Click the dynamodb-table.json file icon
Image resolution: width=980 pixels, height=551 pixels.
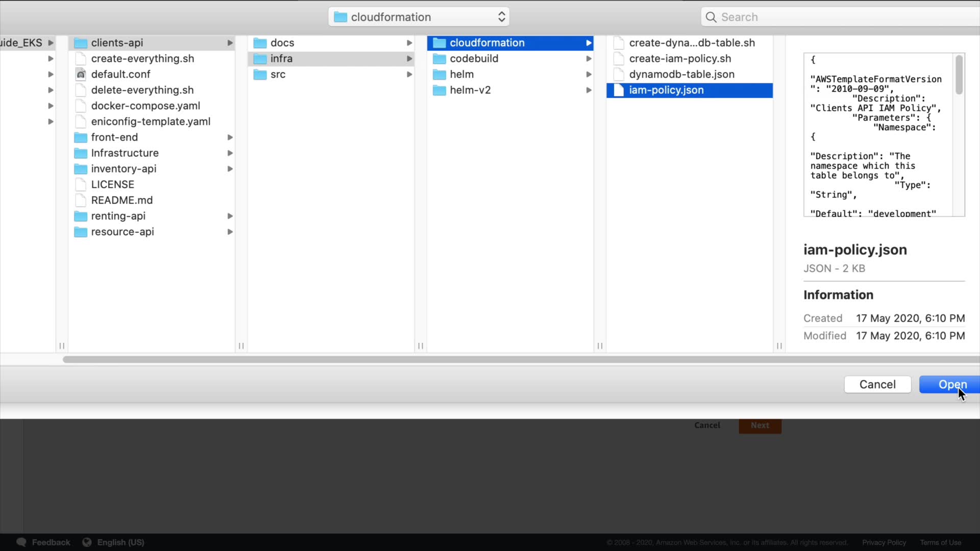619,74
